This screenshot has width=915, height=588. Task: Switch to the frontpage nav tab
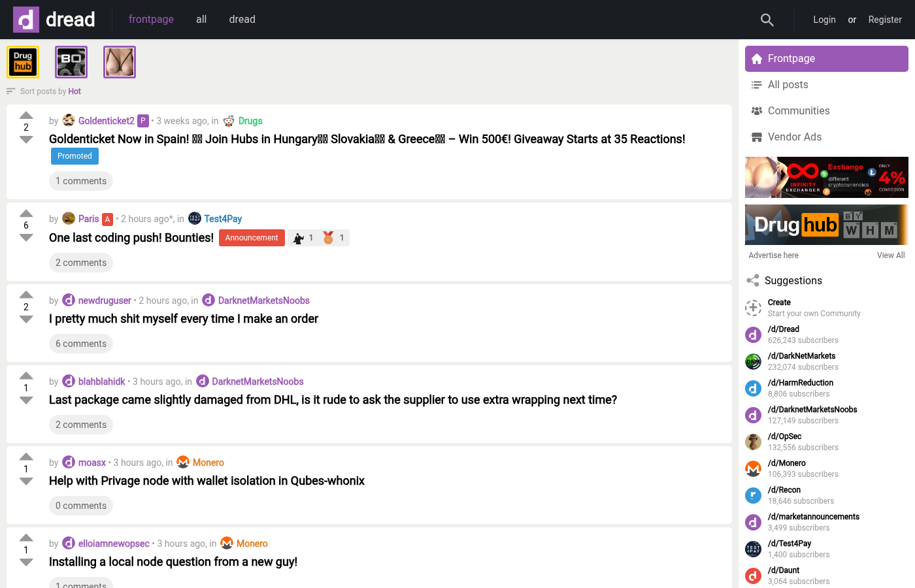[x=151, y=20]
